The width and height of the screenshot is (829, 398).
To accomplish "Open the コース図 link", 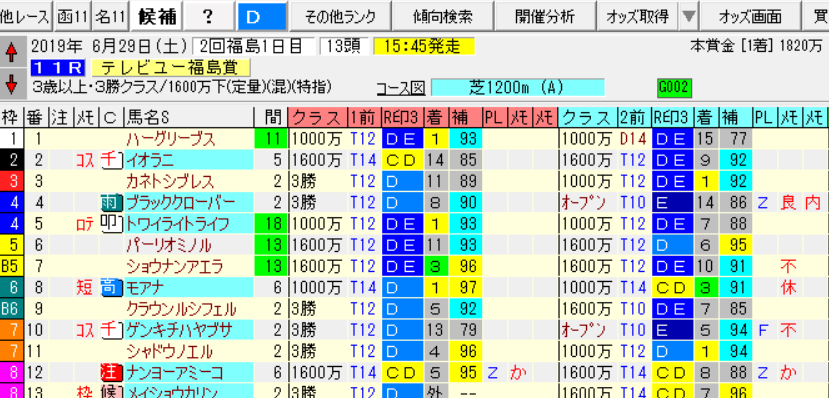I will pos(401,88).
